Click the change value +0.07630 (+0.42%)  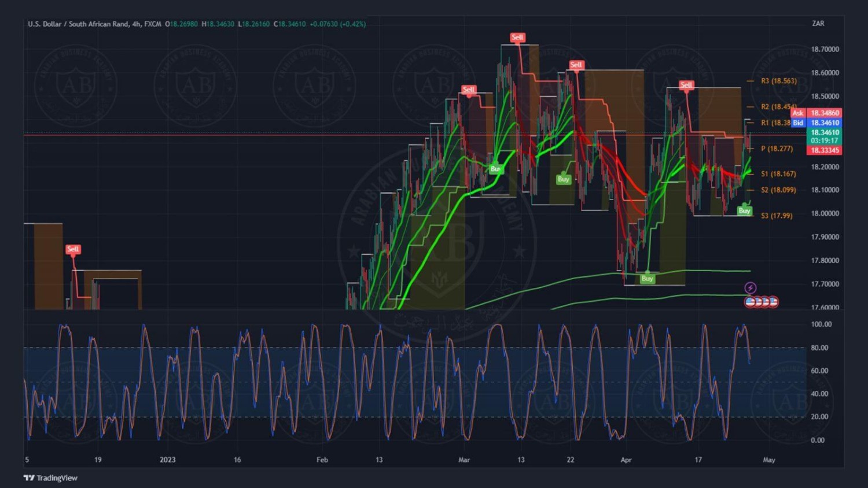[x=337, y=24]
